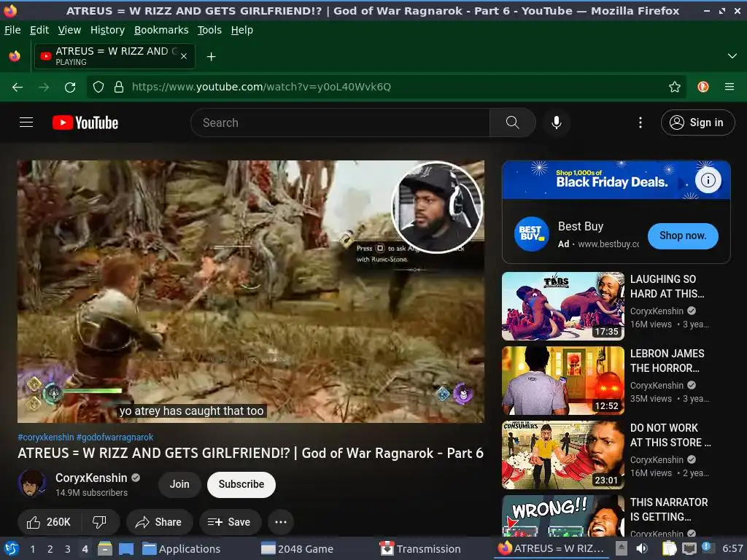Image resolution: width=747 pixels, height=560 pixels.
Task: Open the Edit menu
Action: pos(39,30)
